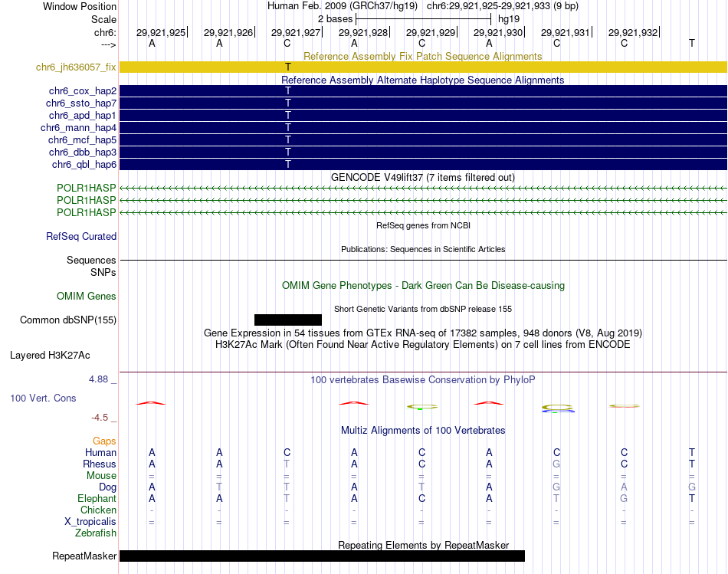Click the orange Gaps label
Image resolution: width=728 pixels, height=574 pixels.
point(104,441)
